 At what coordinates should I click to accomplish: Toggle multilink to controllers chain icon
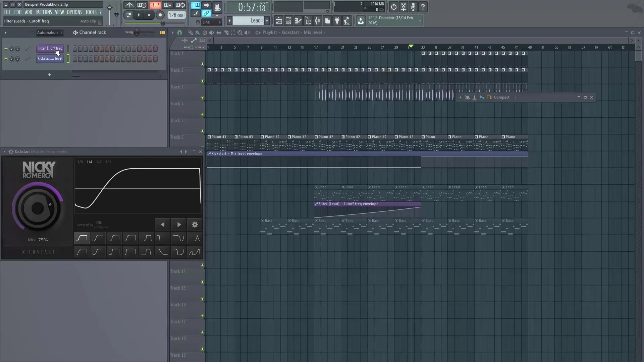(x=207, y=14)
